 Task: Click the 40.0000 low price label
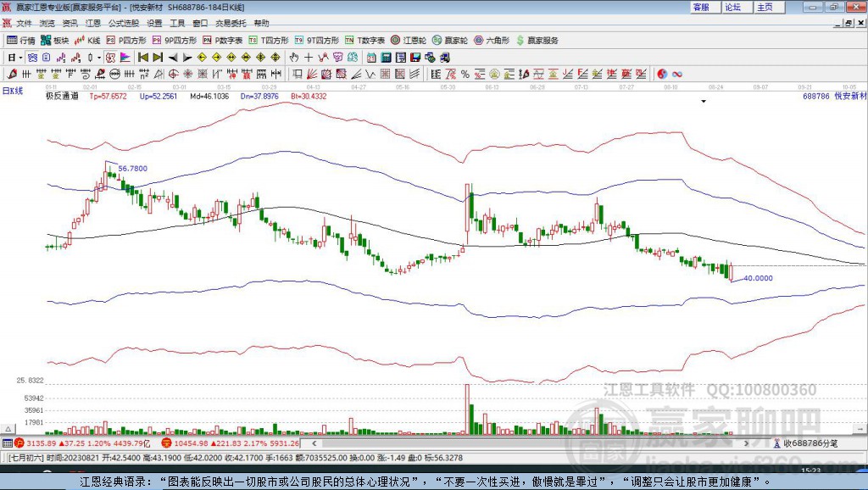coord(758,278)
